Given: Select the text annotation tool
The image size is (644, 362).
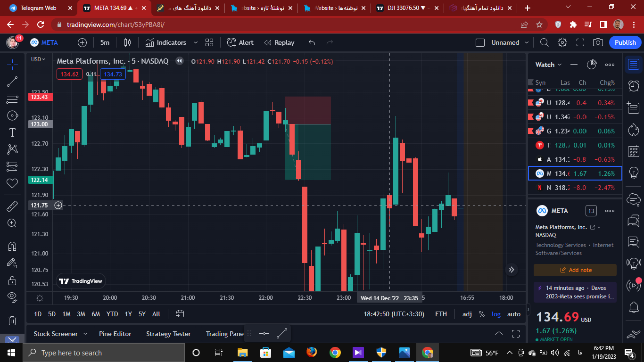Looking at the screenshot, I should click(13, 132).
